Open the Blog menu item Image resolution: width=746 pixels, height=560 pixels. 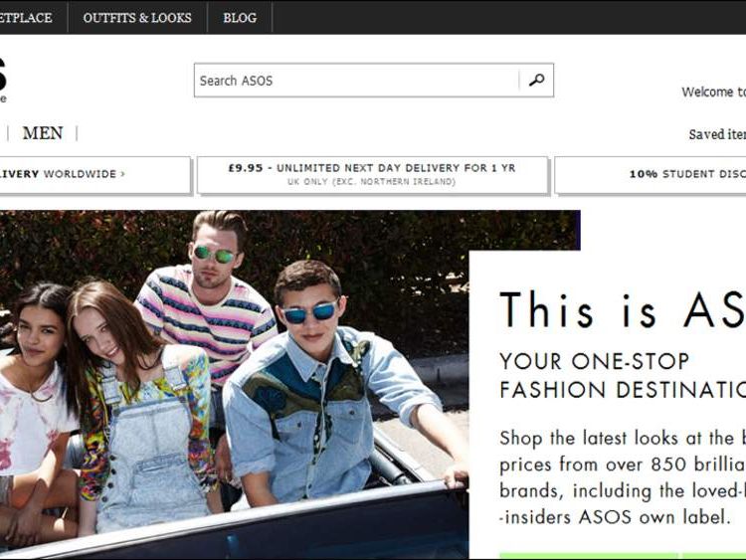[240, 18]
